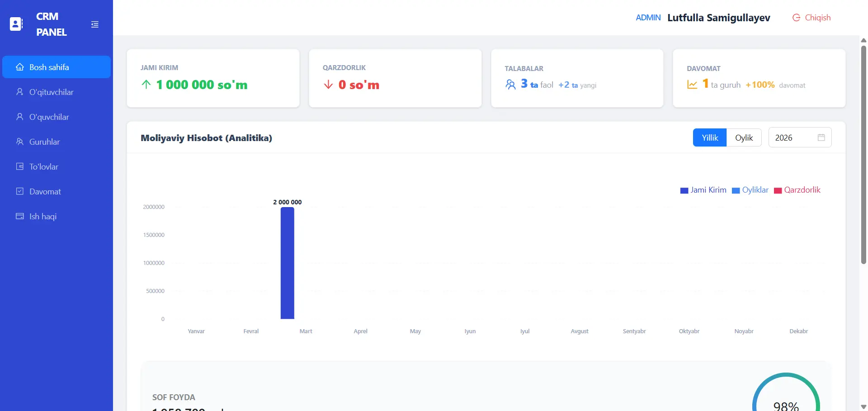Click the Lutfulla Samigullayev admin name
This screenshot has width=868, height=411.
[718, 18]
